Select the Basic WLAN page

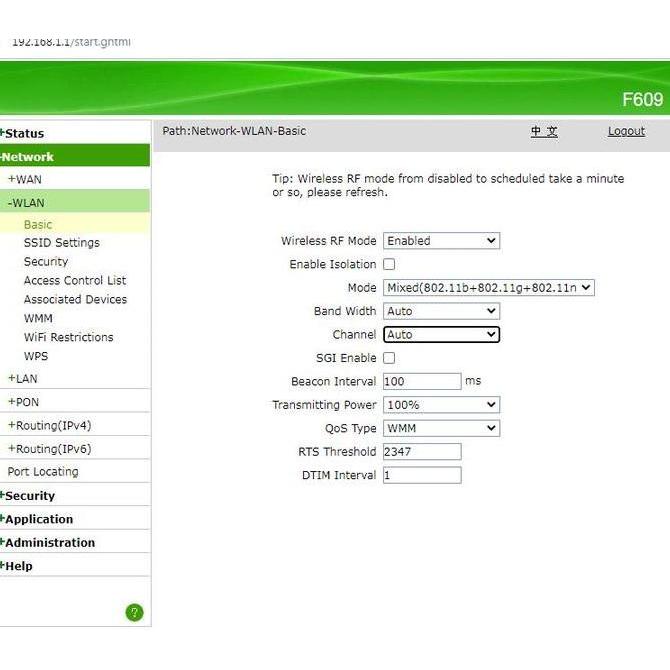point(38,225)
